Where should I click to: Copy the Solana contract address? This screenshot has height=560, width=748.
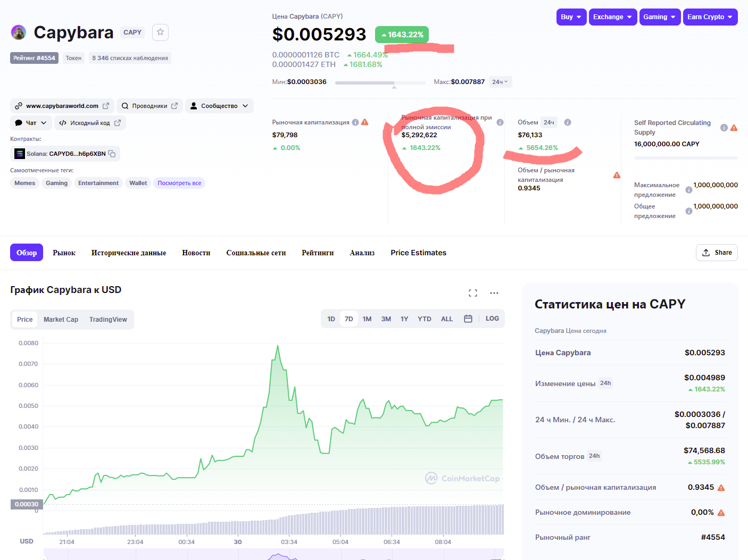(112, 154)
